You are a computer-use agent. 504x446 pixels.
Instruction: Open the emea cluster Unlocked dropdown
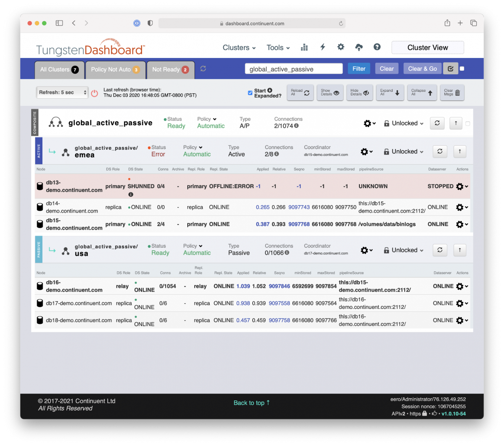(x=404, y=152)
